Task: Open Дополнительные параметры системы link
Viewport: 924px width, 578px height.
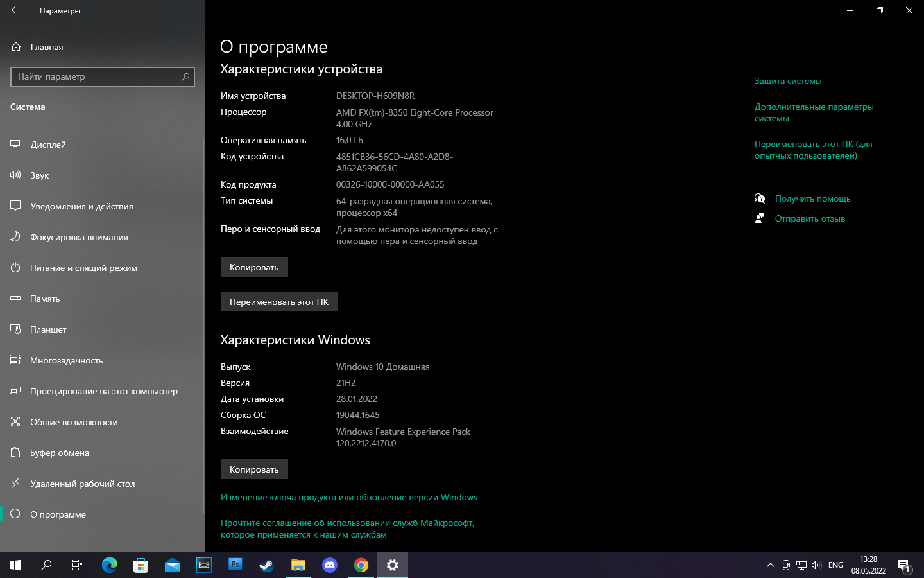Action: coord(814,112)
